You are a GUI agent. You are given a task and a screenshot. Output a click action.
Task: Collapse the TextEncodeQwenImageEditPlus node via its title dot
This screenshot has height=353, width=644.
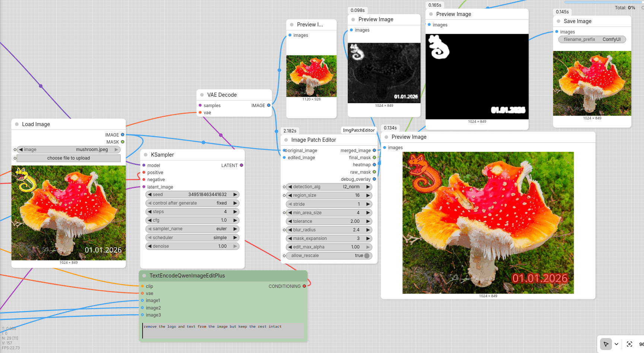coord(144,276)
